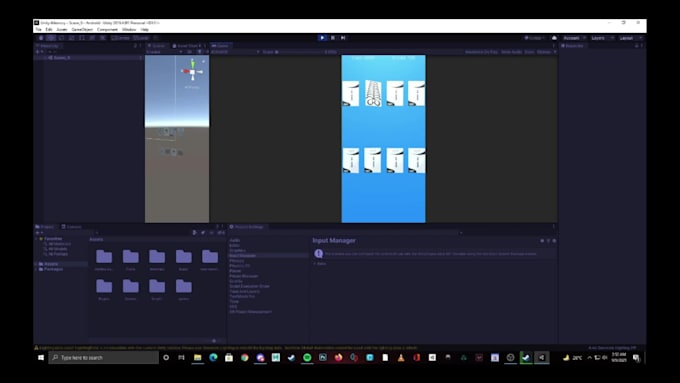
Task: Open Microsoft Edge from taskbar
Action: point(213,357)
